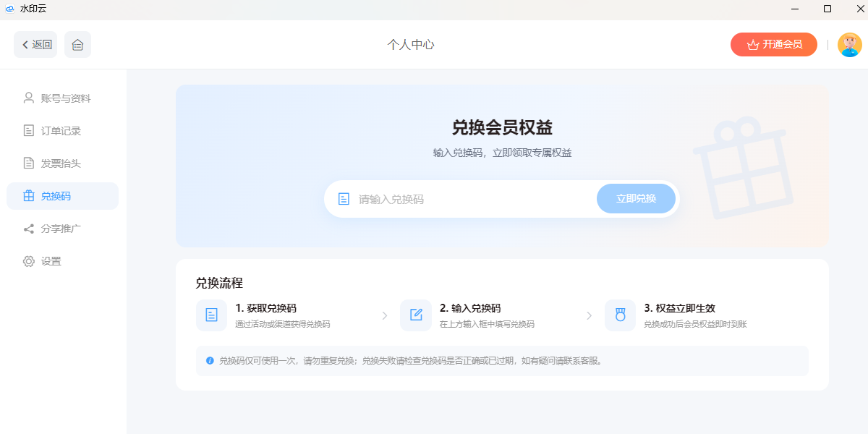Open the user avatar profile
868x434 pixels.
coord(850,45)
